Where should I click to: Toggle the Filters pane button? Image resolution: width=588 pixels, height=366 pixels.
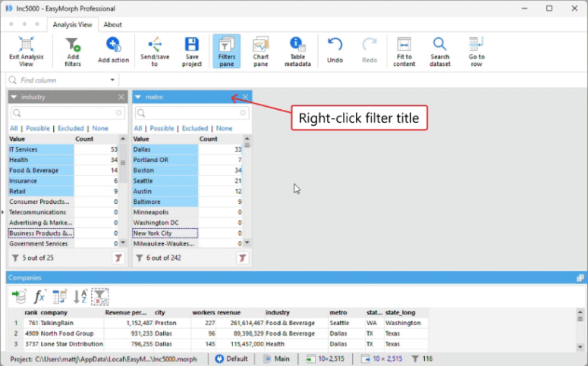(x=227, y=52)
